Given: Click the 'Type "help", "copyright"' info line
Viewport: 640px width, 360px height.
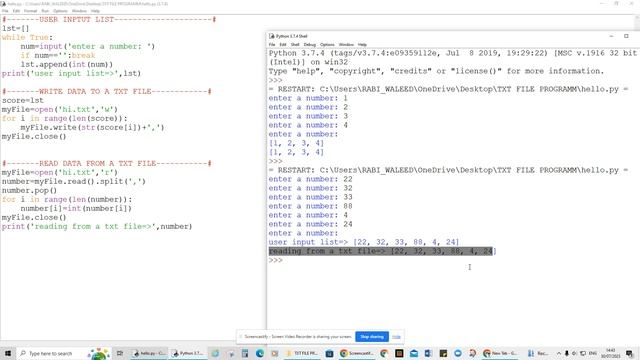Looking at the screenshot, I should (x=436, y=71).
